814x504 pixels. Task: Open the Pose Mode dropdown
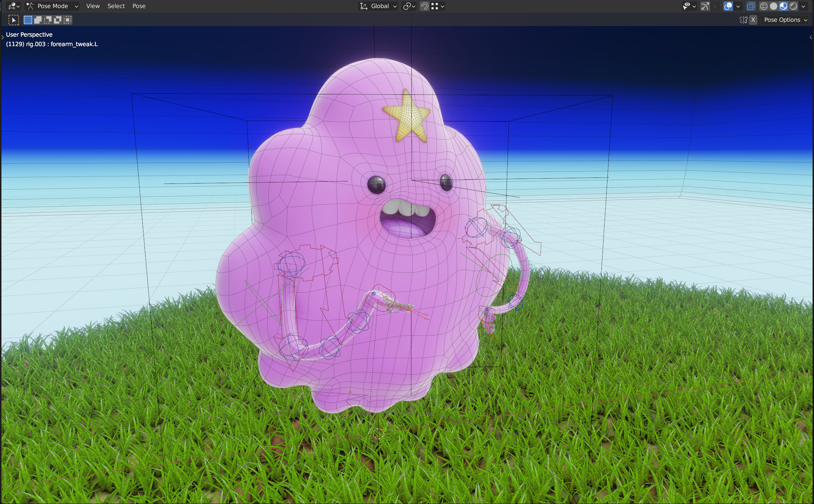(x=52, y=6)
